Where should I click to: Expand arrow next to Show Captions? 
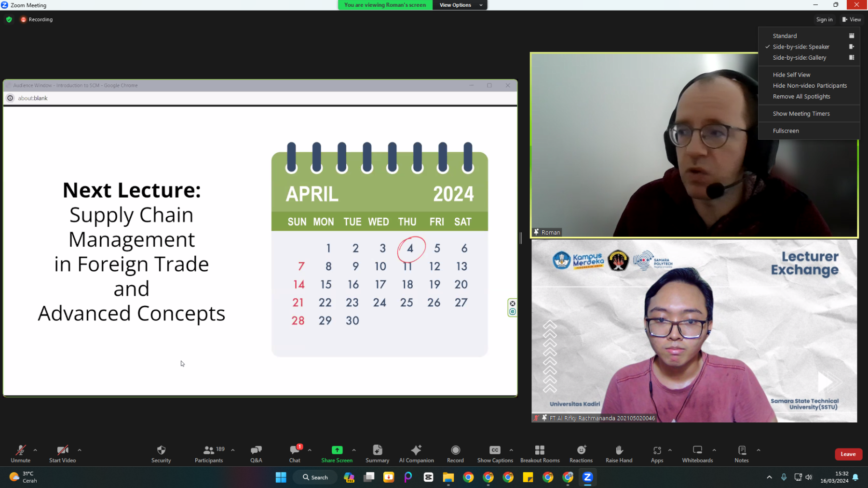coord(511,450)
